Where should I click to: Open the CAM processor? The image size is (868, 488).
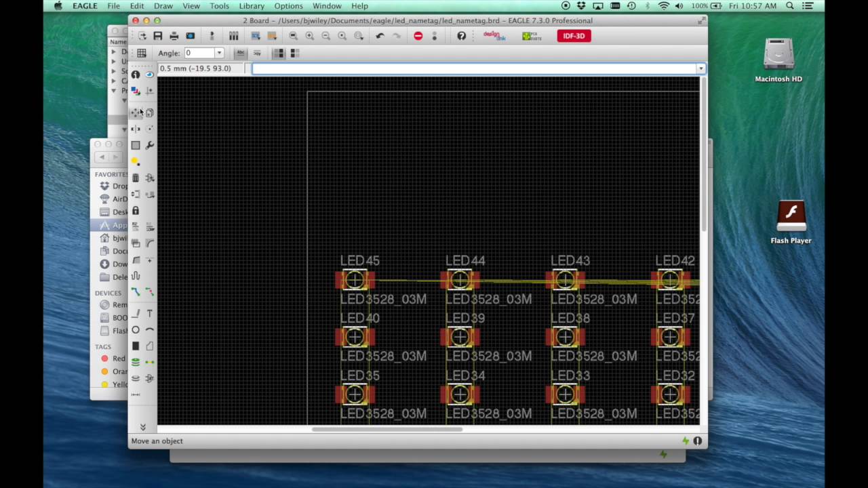191,36
